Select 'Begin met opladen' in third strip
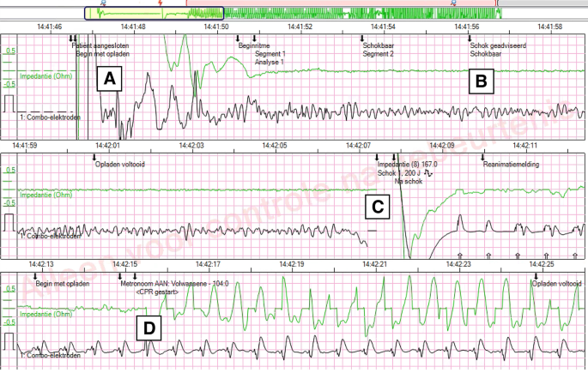This screenshot has height=373, width=588. (63, 284)
